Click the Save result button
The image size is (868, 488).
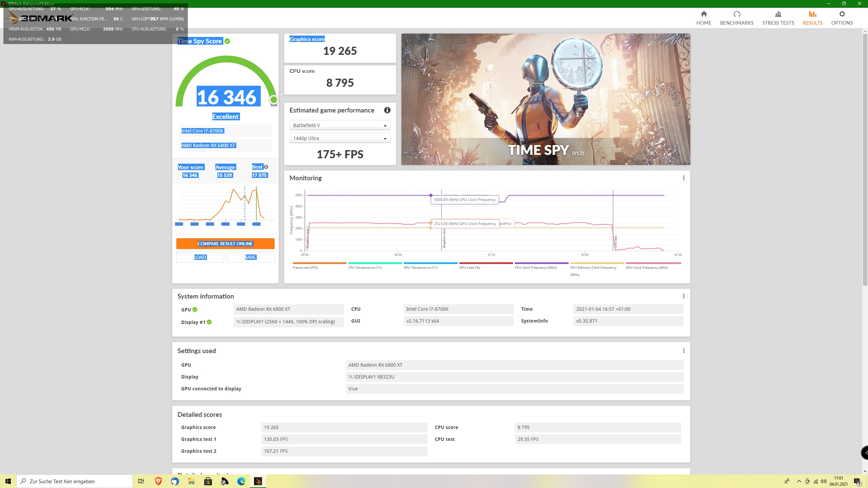[251, 257]
